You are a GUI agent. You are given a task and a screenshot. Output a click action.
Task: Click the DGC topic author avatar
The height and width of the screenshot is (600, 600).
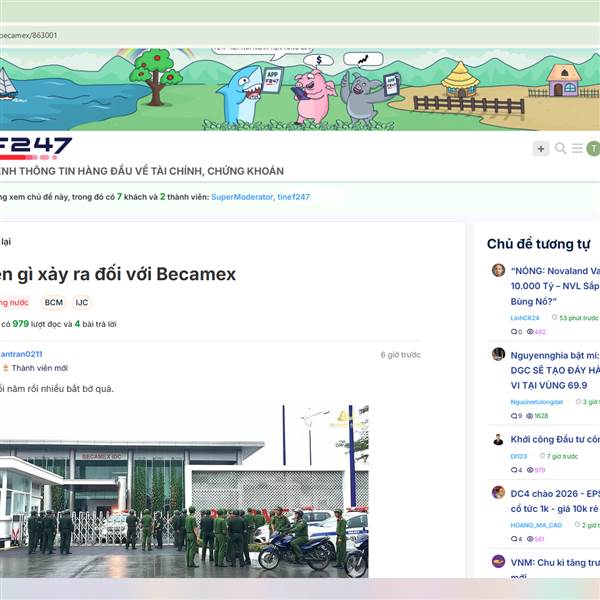(x=498, y=354)
